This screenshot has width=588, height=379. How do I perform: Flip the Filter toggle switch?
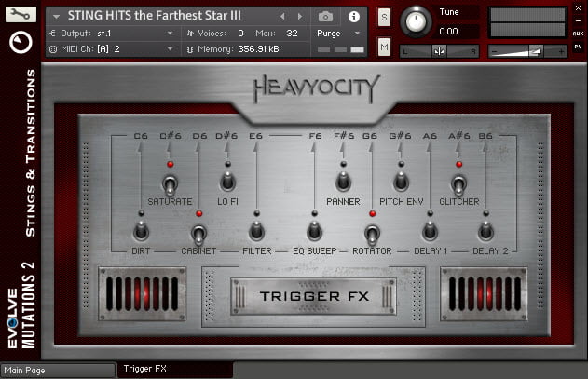click(x=256, y=231)
